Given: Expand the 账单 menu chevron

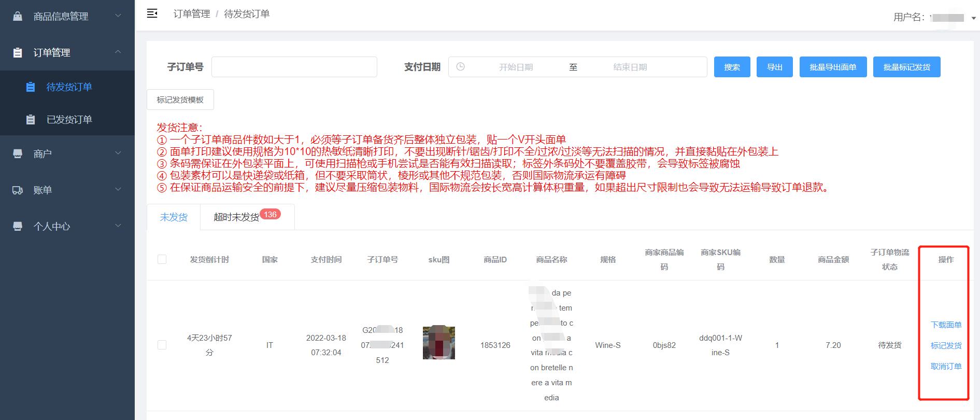Looking at the screenshot, I should 118,189.
